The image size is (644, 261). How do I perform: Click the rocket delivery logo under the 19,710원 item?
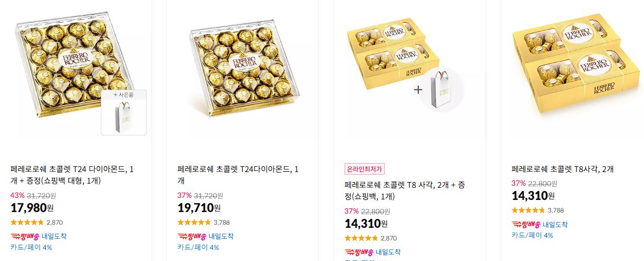click(191, 236)
